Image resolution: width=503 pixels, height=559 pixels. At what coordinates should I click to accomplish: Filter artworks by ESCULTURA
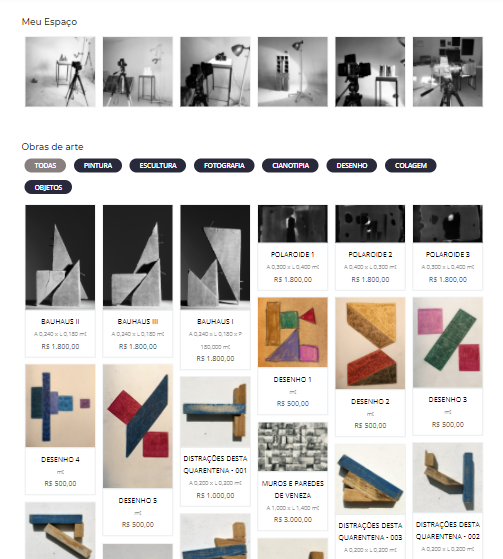point(158,165)
